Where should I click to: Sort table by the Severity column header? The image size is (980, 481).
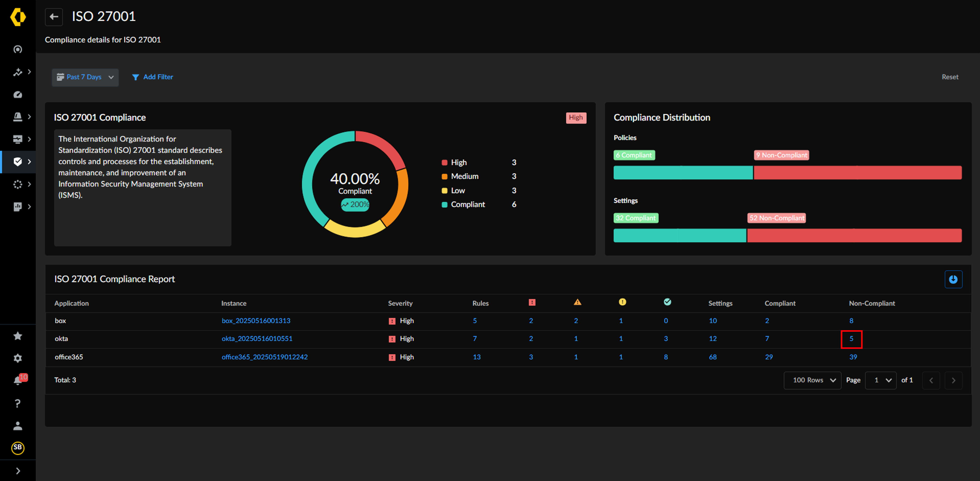tap(400, 303)
